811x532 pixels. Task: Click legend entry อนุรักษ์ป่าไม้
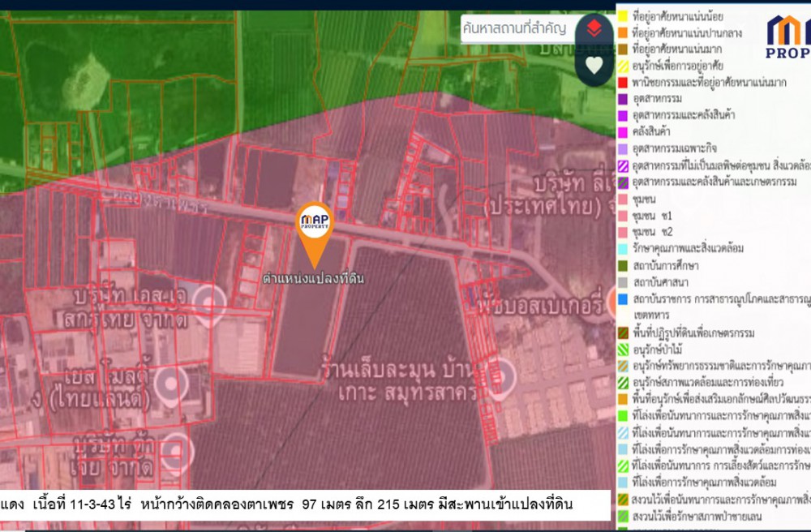658,350
